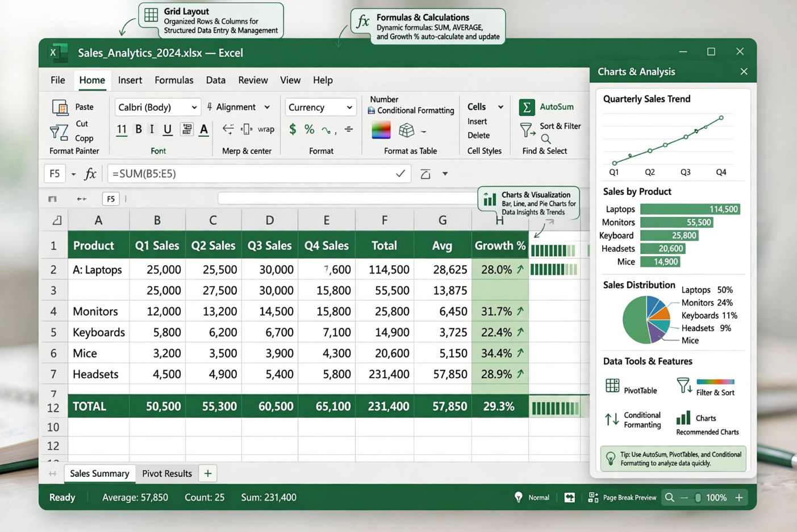
Task: Click the dollar currency format icon
Action: pyautogui.click(x=293, y=129)
